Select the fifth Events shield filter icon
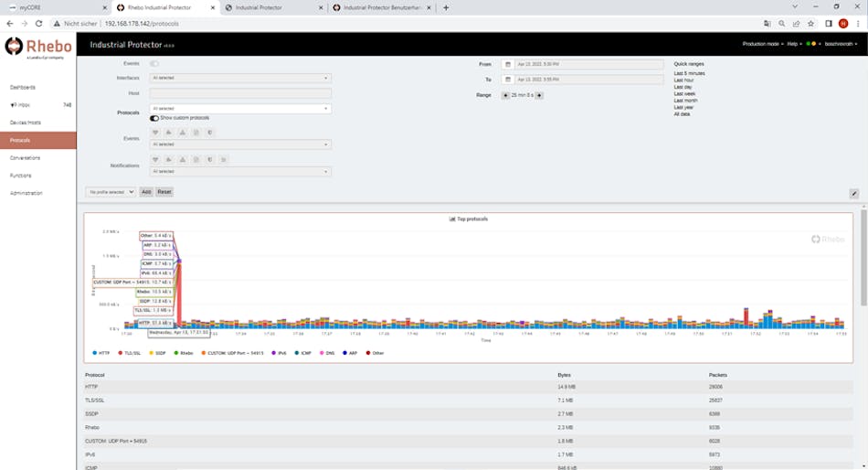Image resolution: width=868 pixels, height=470 pixels. coord(210,133)
